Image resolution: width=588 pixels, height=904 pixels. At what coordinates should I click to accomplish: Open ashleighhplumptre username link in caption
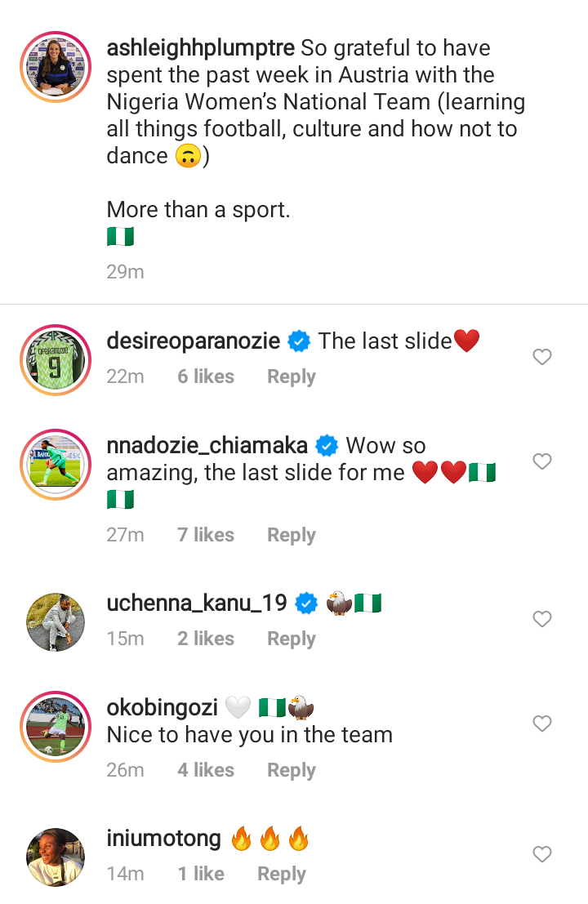coord(201,48)
